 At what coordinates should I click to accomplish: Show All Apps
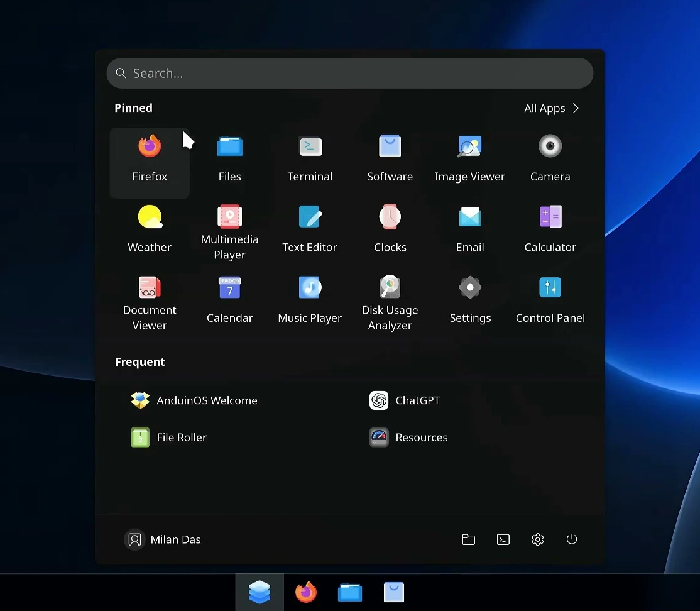551,108
